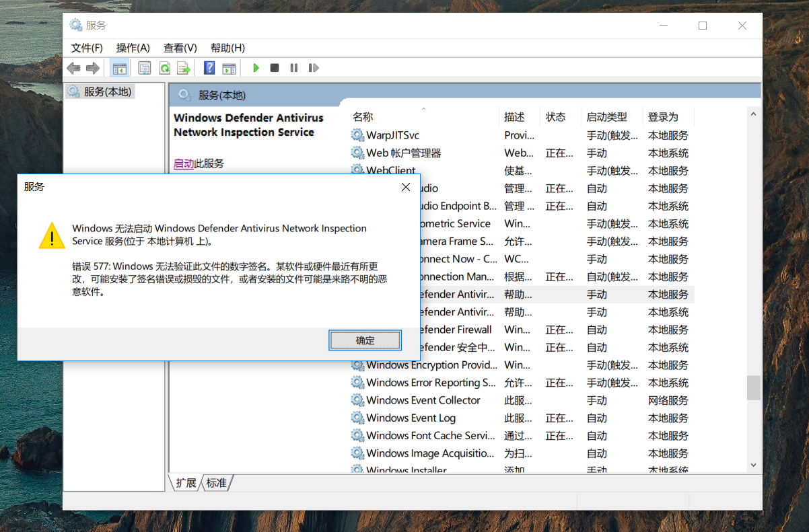Open the blue Help question-mark toolbar icon

(x=209, y=68)
